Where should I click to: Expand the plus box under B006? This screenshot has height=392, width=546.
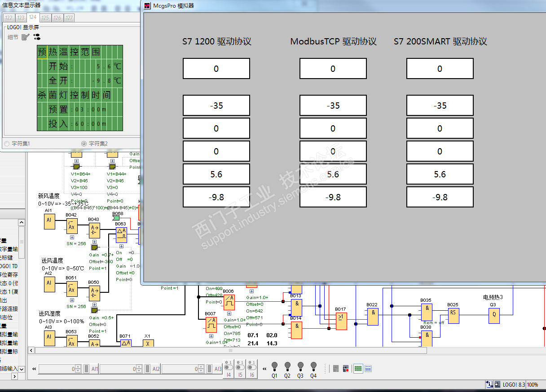(x=229, y=313)
